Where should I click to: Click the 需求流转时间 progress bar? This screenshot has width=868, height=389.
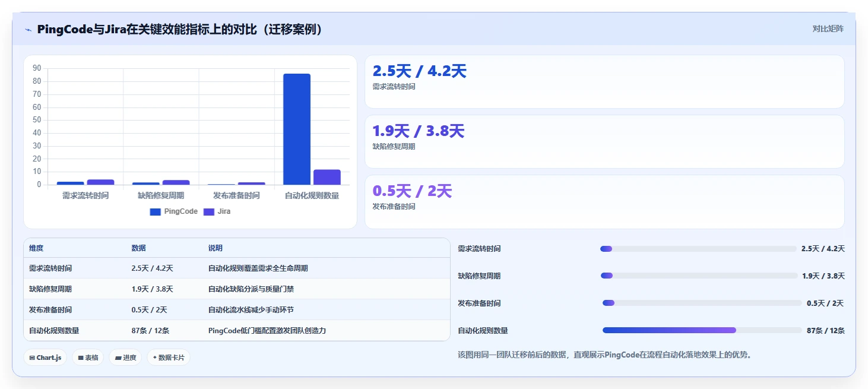(698, 249)
